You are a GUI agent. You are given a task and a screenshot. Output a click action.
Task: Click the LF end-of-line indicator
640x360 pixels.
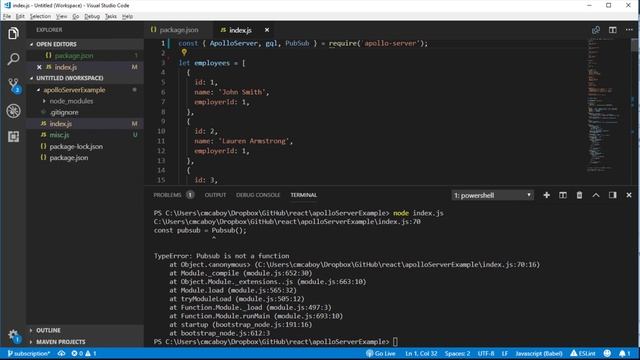[x=504, y=353]
